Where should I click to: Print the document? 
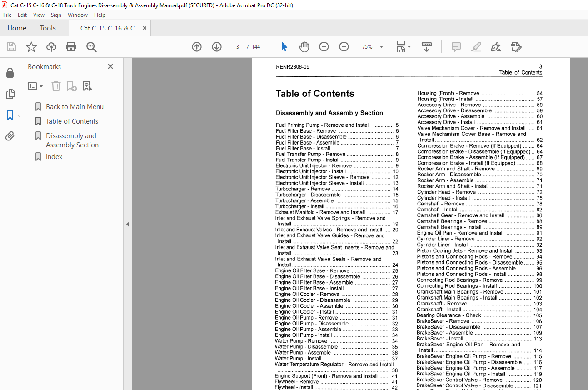pyautogui.click(x=71, y=47)
